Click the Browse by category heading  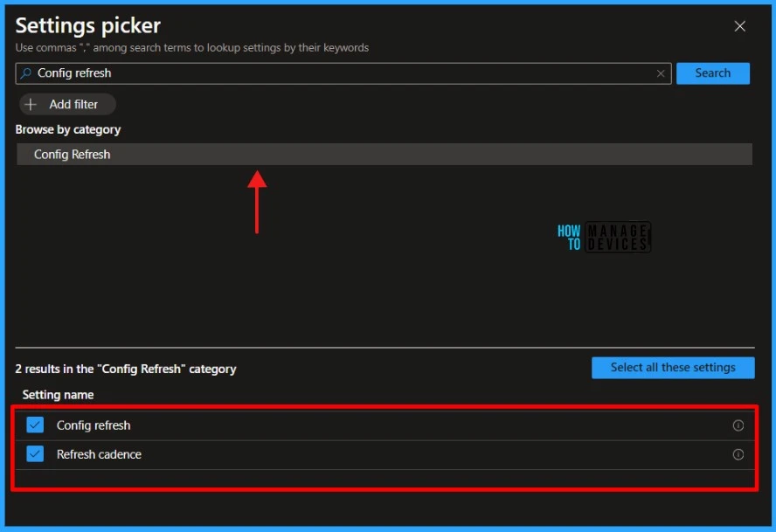[x=68, y=129]
